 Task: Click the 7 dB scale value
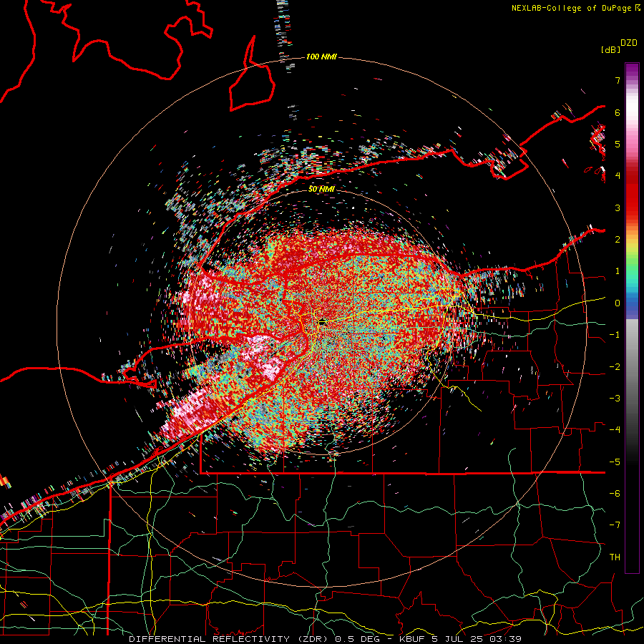pyautogui.click(x=618, y=80)
